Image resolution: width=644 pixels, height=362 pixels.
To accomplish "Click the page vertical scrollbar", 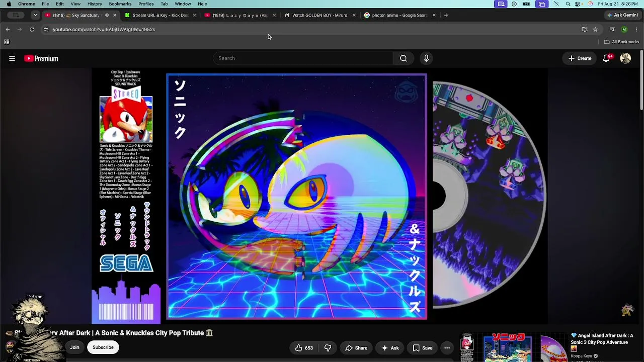I will 641,79.
